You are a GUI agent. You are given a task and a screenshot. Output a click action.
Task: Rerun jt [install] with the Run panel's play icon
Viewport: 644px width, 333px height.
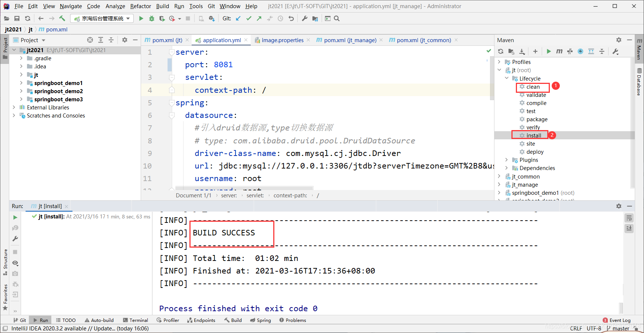[15, 217]
